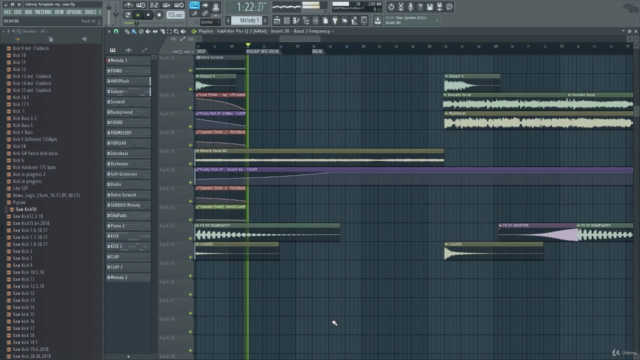This screenshot has width=640, height=360.
Task: Select the next pattern arrow right of Melody 1
Action: coord(265,20)
